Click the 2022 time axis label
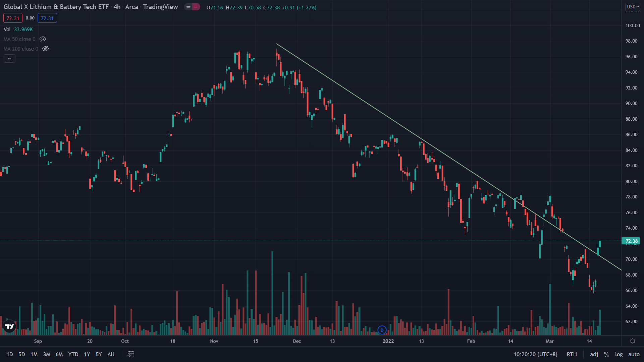The image size is (644, 362). 388,341
